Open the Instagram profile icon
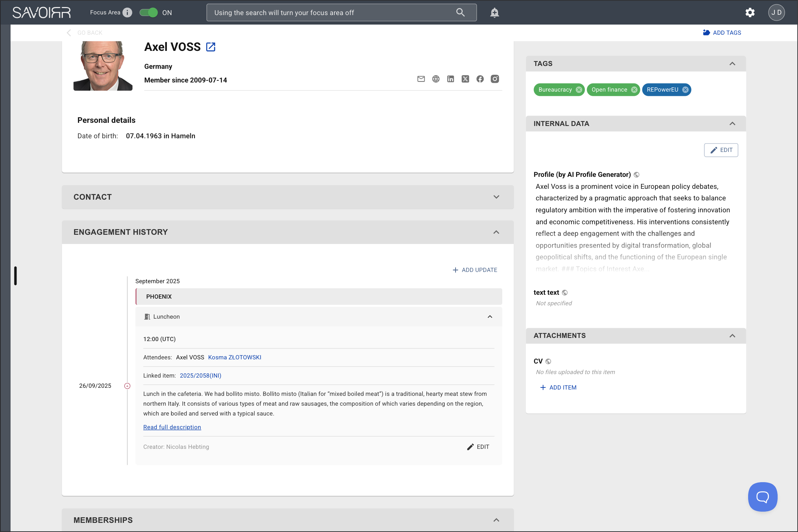The image size is (798, 532). pyautogui.click(x=495, y=79)
